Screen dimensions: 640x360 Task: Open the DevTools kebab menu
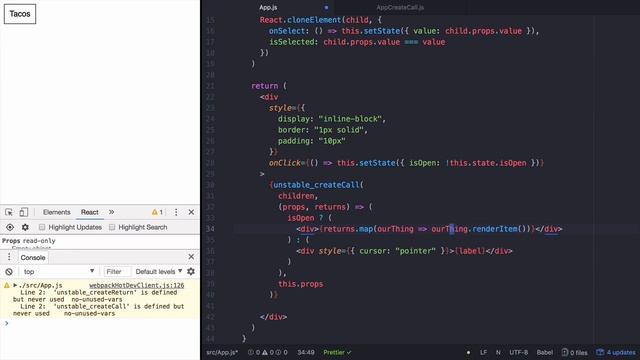point(176,212)
